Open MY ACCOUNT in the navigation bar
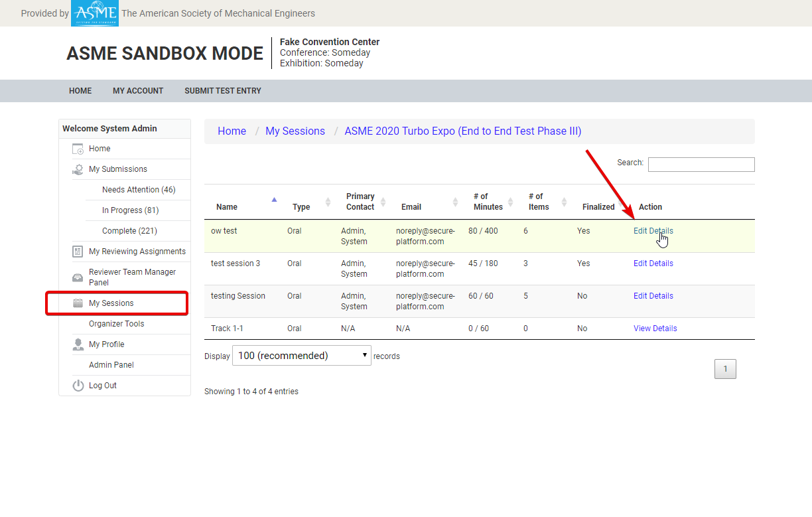This screenshot has height=517, width=812. point(138,91)
